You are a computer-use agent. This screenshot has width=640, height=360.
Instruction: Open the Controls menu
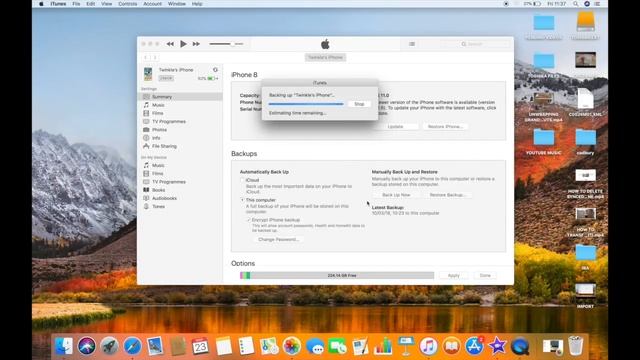128,4
